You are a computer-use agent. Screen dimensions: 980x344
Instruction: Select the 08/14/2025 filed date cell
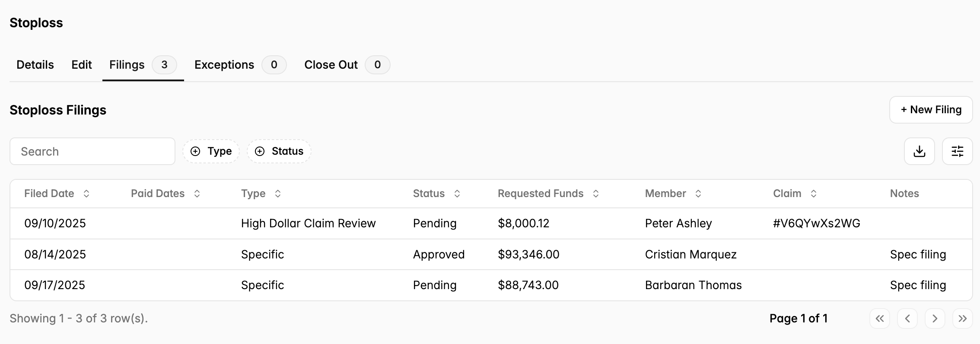pyautogui.click(x=55, y=255)
